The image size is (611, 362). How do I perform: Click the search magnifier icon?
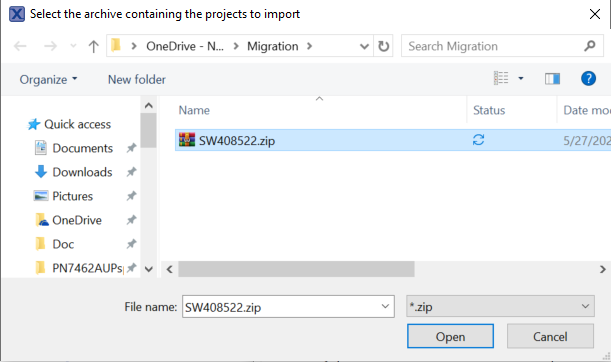[x=590, y=46]
